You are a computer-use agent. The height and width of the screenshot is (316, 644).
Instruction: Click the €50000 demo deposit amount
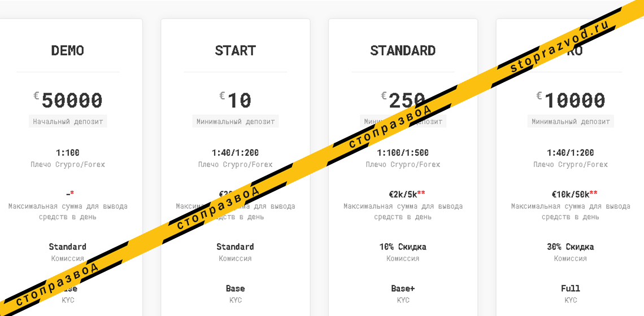71,101
